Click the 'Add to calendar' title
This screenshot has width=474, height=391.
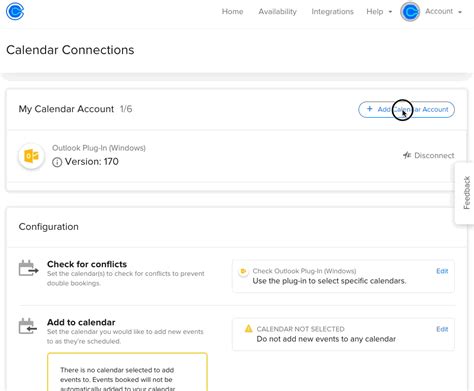pos(81,322)
